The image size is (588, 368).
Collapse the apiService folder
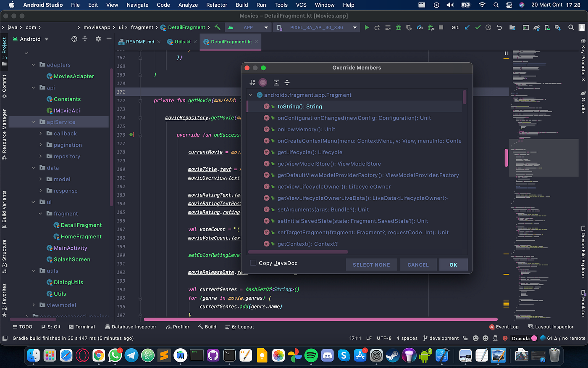click(x=34, y=122)
